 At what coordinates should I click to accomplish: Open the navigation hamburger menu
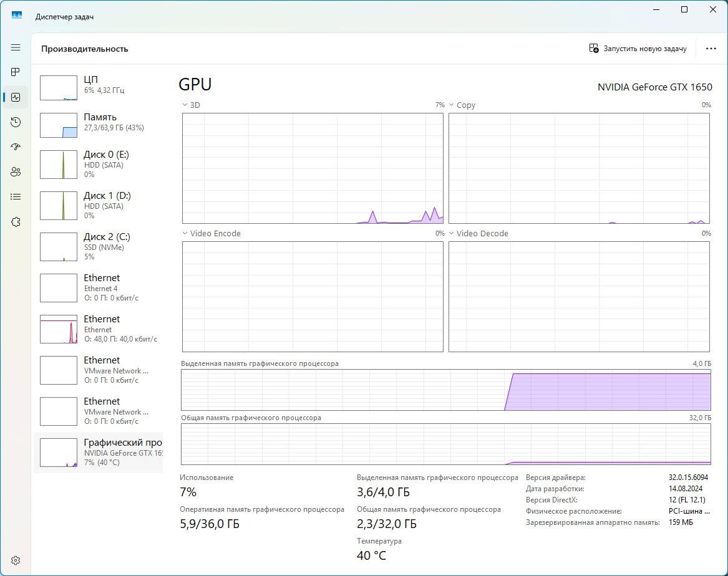(x=16, y=47)
